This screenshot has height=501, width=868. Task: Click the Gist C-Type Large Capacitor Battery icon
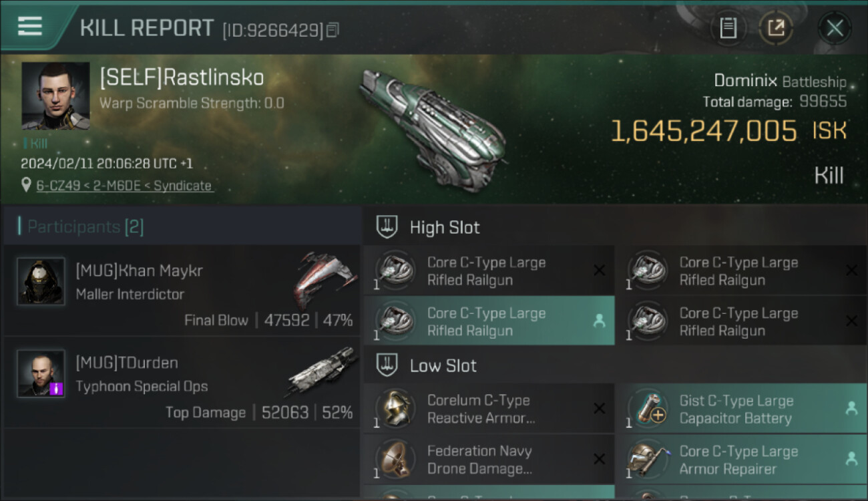(648, 409)
